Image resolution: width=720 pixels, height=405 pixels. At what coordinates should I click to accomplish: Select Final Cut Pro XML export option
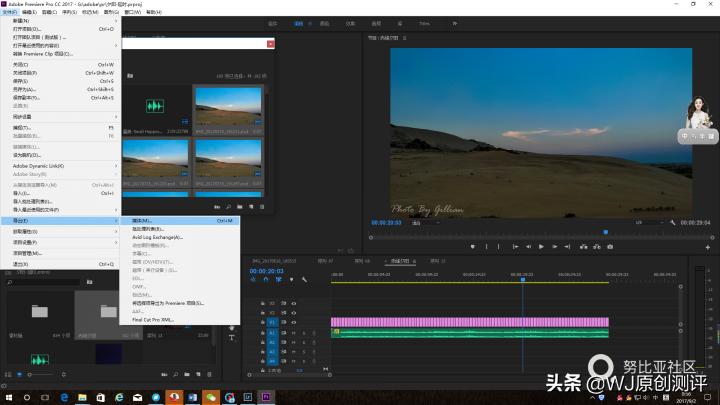click(152, 320)
